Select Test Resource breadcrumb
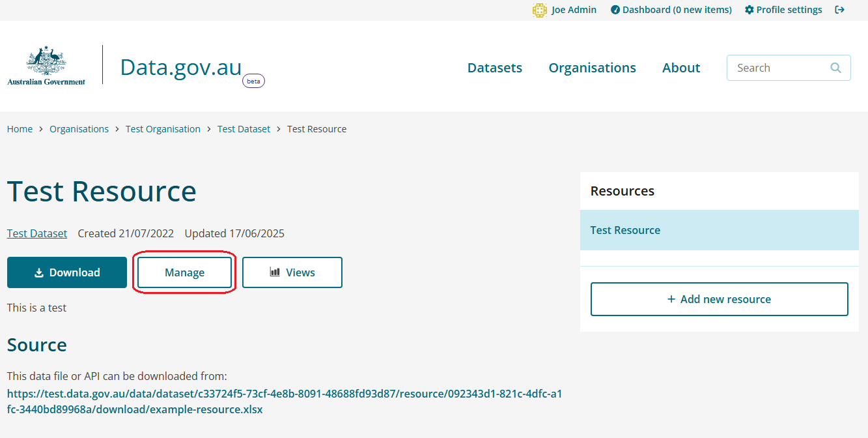868x438 pixels. [316, 129]
